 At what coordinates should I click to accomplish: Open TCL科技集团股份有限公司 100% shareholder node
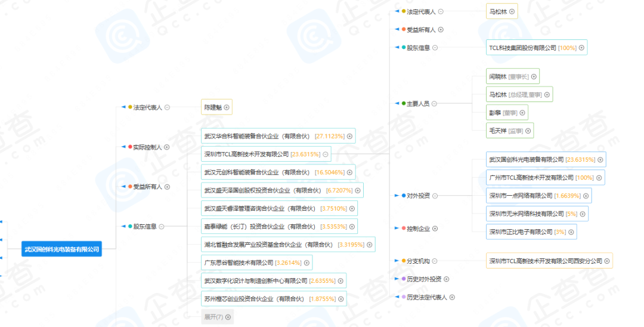tap(537, 48)
